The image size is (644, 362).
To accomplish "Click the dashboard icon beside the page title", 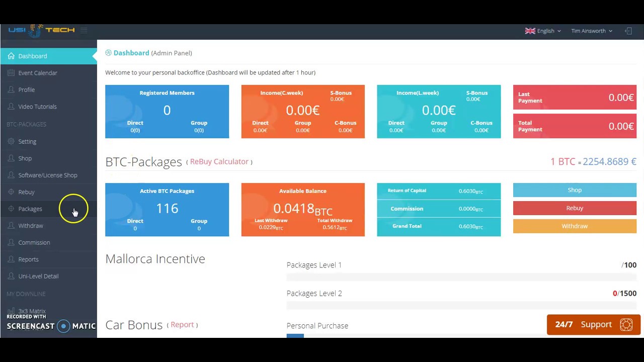I will pos(108,53).
